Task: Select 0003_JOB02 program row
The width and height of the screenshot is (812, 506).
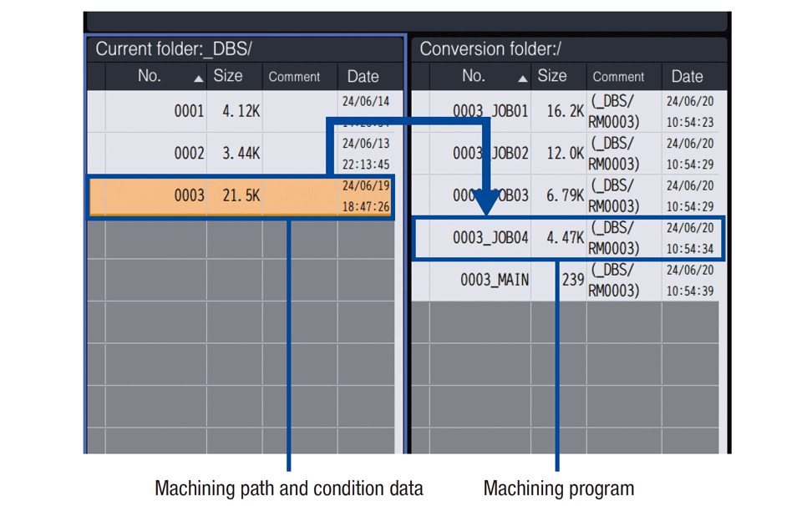Action: (x=490, y=154)
